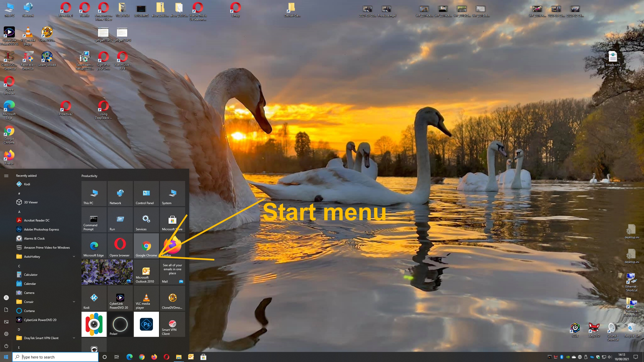Open Microsoft Outlook 2010 tile
This screenshot has height=362, width=644.
click(x=146, y=272)
